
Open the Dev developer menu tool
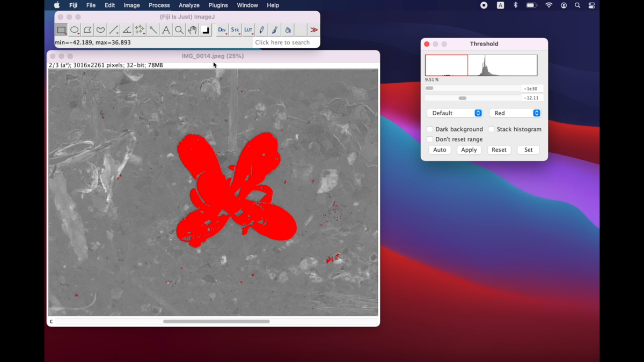(x=222, y=30)
